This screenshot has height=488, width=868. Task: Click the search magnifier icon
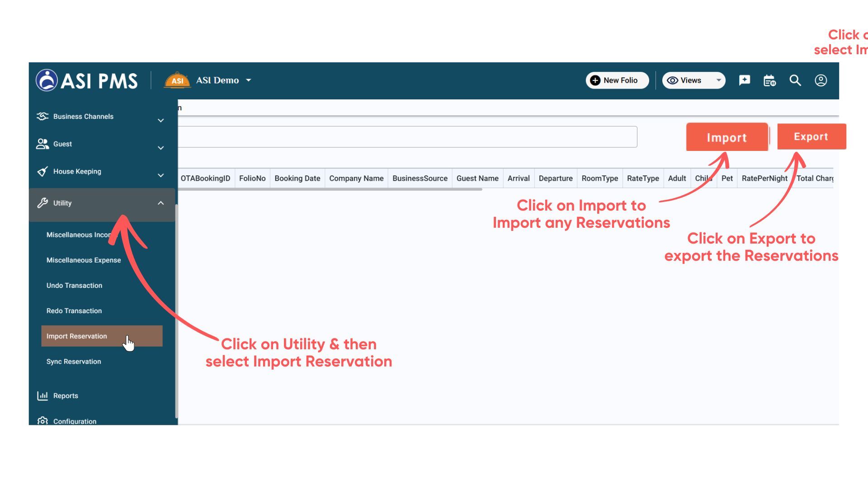[x=795, y=80]
